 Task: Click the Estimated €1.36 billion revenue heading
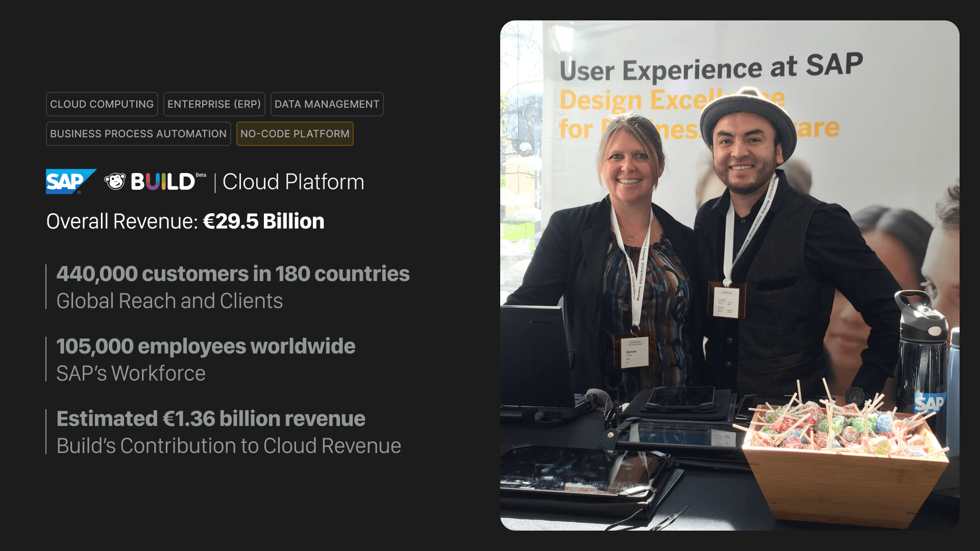pyautogui.click(x=211, y=419)
